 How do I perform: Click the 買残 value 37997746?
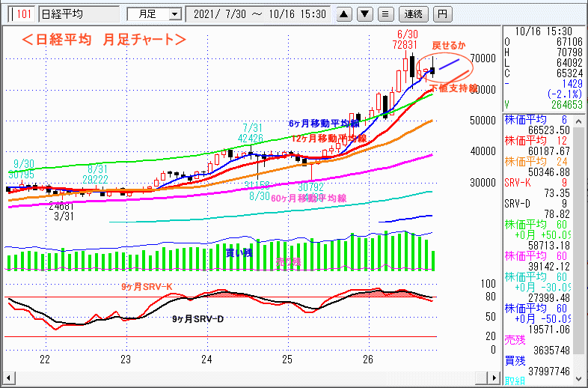click(549, 372)
